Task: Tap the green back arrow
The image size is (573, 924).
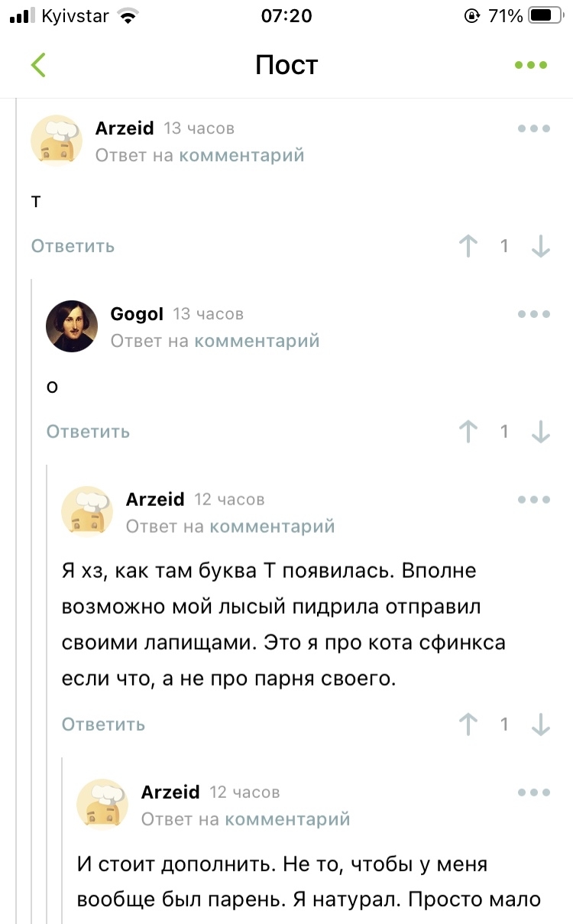Action: pyautogui.click(x=38, y=66)
